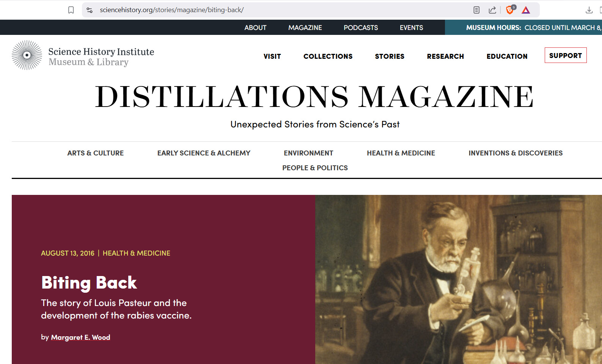The width and height of the screenshot is (602, 364).
Task: Click the SUPPORT button
Action: tap(566, 55)
